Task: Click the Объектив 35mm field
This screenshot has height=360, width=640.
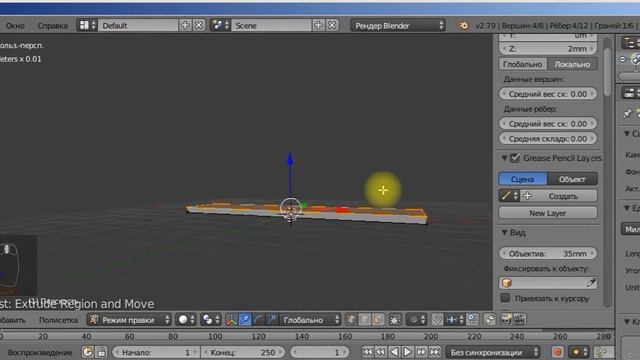Action: [548, 253]
